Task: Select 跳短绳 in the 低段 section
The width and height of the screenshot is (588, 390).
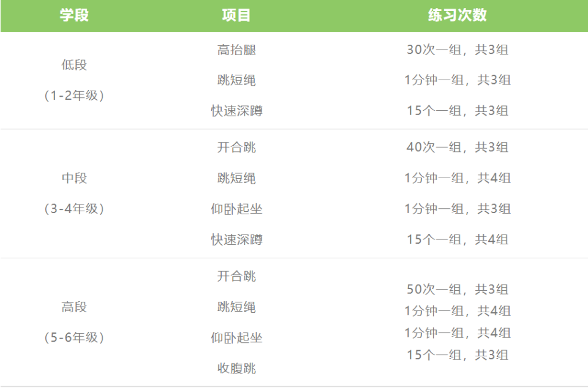Action: click(236, 80)
